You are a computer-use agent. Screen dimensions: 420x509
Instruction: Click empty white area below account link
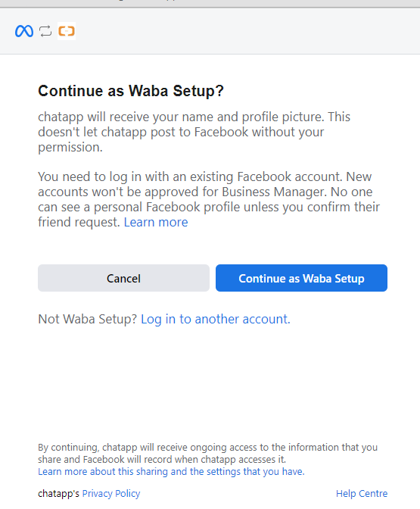[x=210, y=383]
